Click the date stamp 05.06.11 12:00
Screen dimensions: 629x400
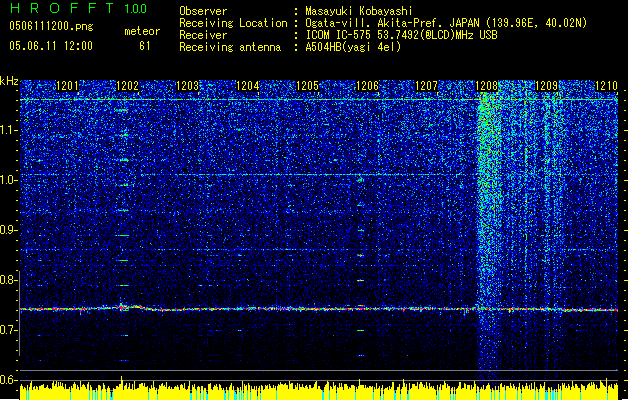pyautogui.click(x=51, y=46)
